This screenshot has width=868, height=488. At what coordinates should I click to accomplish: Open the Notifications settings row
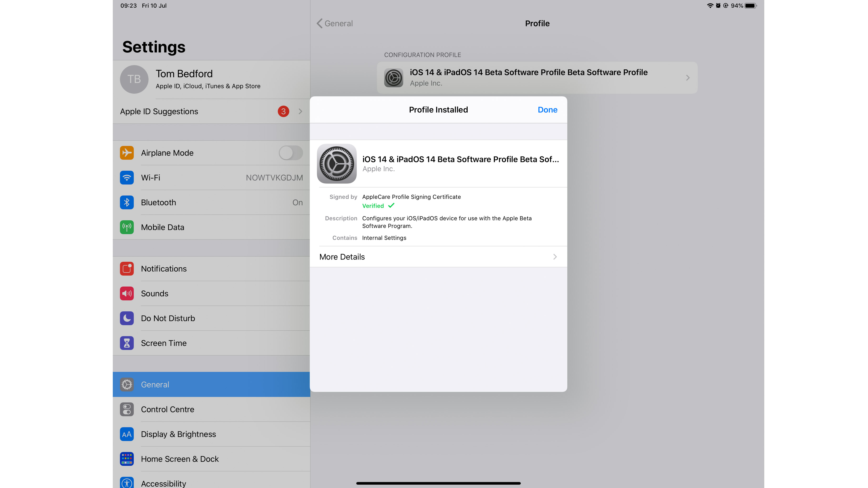point(211,269)
